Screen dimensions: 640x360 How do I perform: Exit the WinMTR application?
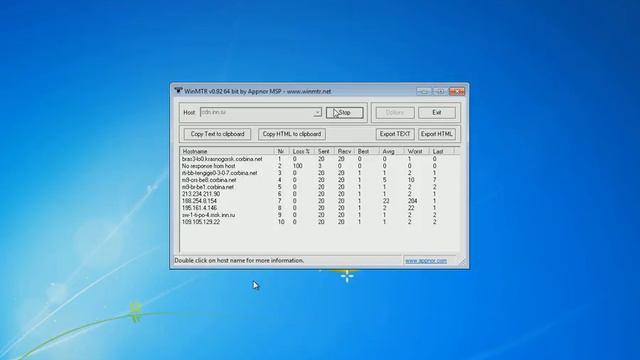pyautogui.click(x=437, y=112)
